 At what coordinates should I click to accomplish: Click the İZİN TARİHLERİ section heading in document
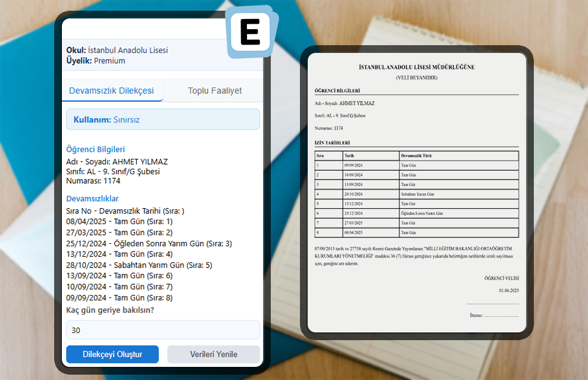[332, 143]
